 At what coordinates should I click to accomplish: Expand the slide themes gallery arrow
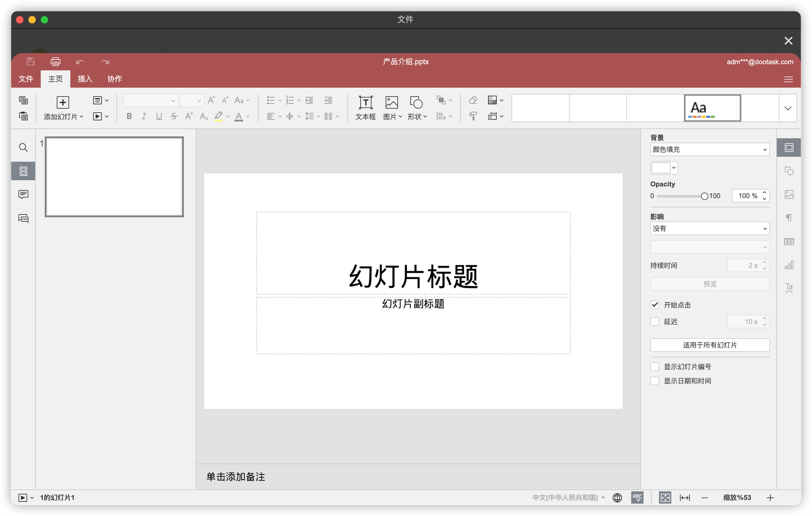pos(787,108)
